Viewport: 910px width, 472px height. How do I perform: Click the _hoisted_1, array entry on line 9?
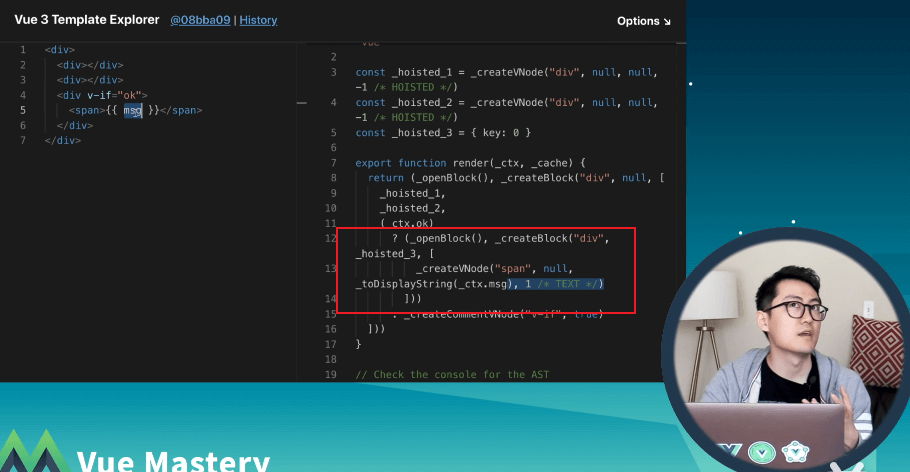click(413, 193)
